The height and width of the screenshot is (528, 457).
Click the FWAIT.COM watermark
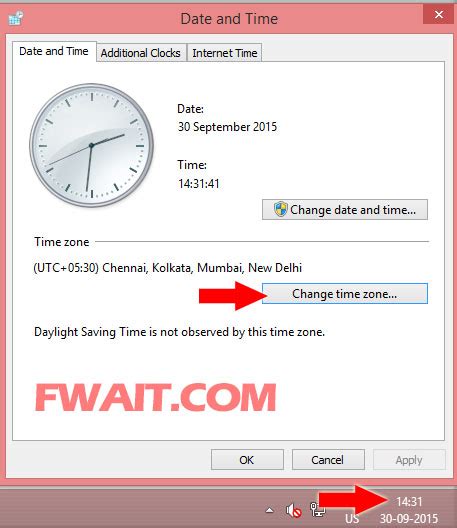(x=156, y=397)
